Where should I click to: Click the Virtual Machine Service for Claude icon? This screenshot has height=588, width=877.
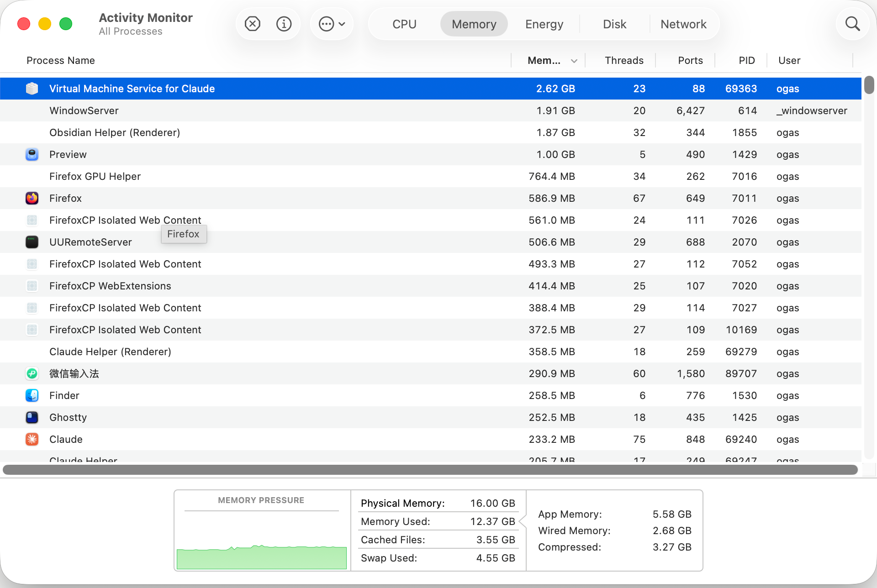(32, 89)
